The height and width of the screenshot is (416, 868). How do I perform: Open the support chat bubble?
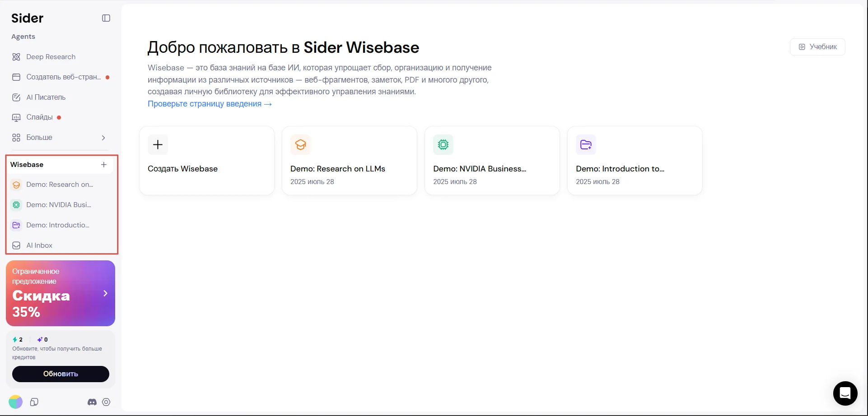845,393
